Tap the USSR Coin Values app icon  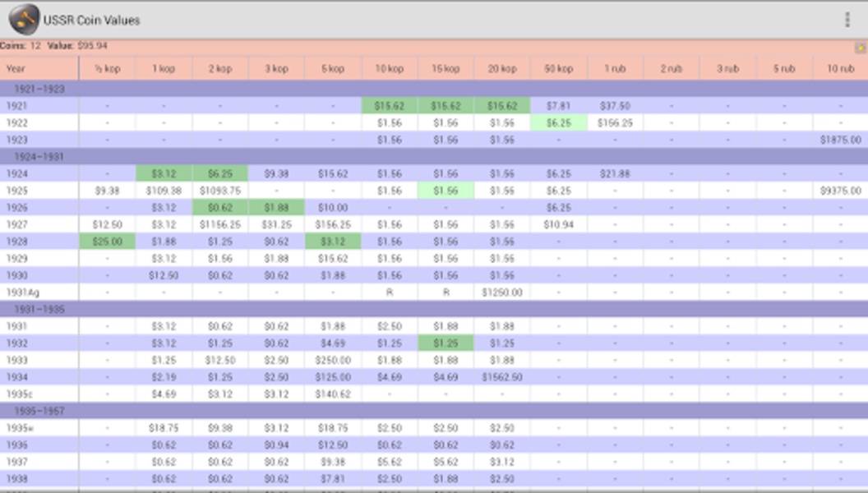pos(24,20)
